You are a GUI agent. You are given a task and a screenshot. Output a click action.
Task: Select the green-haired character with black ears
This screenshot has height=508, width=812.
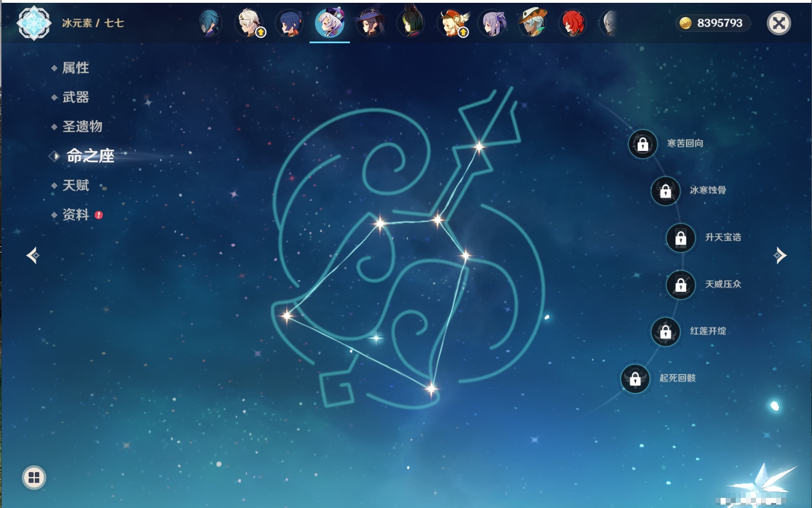[x=411, y=24]
